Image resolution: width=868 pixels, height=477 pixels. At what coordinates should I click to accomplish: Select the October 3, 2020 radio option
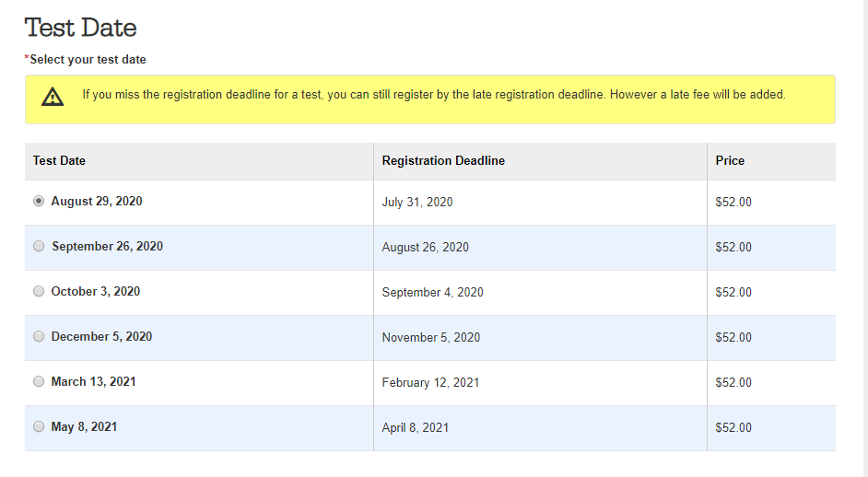click(x=39, y=291)
